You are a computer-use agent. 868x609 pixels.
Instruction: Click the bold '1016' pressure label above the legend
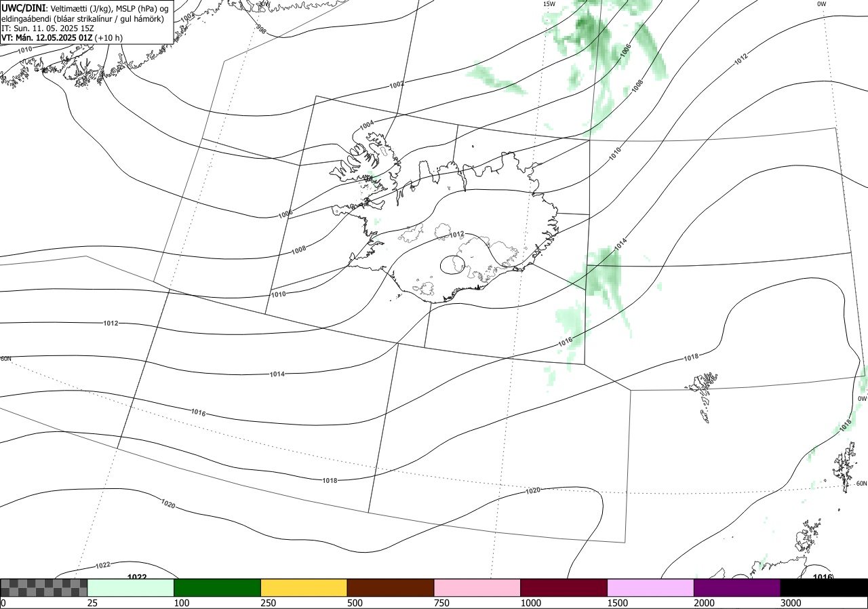coord(823,576)
